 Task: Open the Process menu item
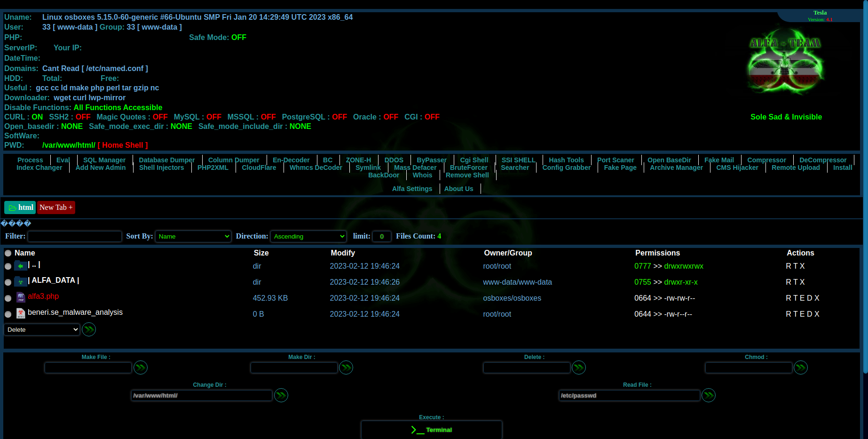point(30,160)
